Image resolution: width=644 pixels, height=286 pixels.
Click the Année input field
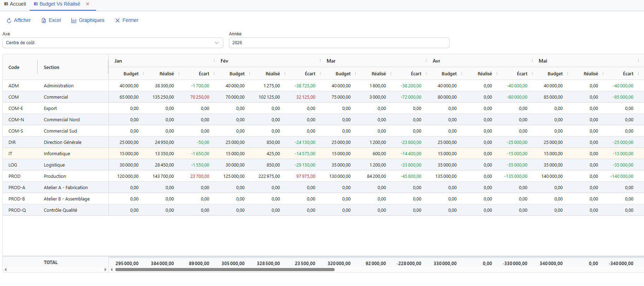339,43
